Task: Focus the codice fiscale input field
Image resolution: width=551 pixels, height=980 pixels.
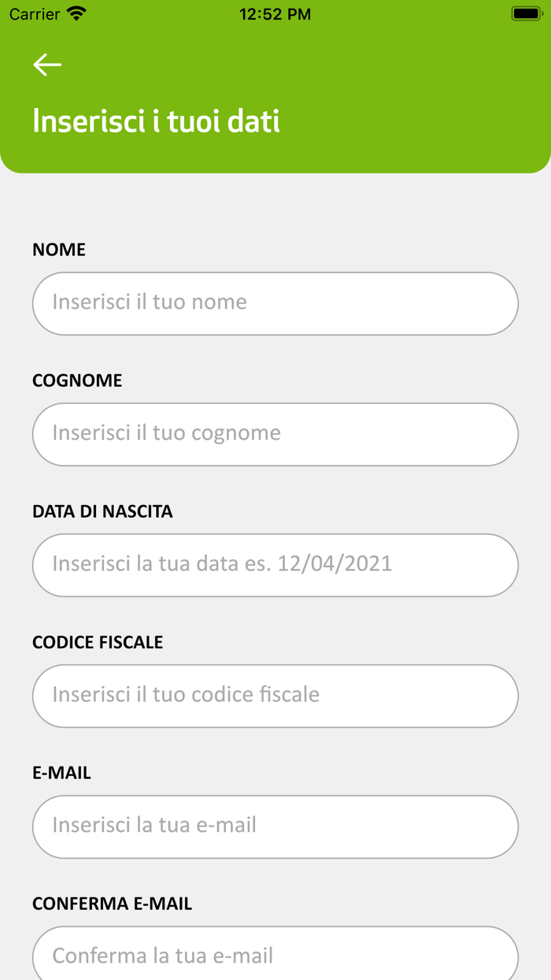Action: click(x=275, y=696)
